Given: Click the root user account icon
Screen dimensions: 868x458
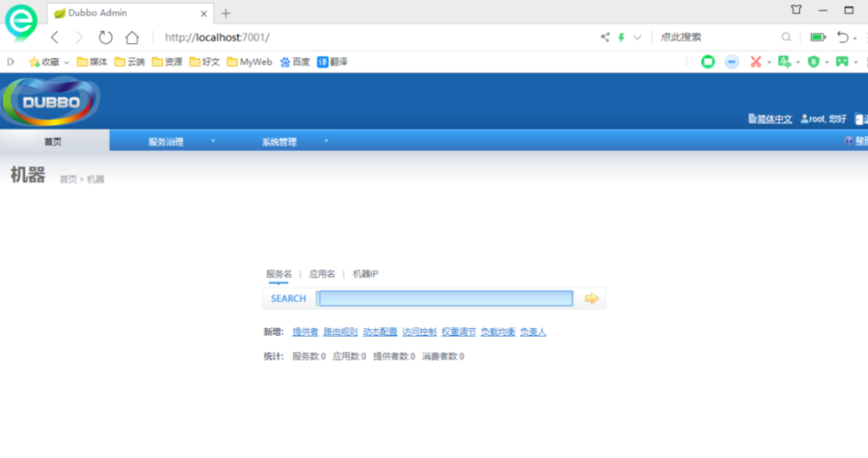Looking at the screenshot, I should point(804,119).
